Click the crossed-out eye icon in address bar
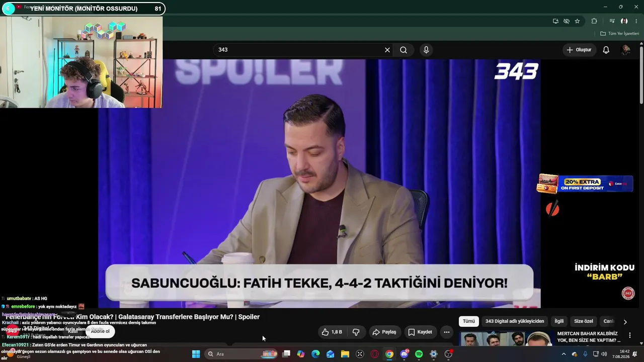644x362 pixels. [x=567, y=21]
